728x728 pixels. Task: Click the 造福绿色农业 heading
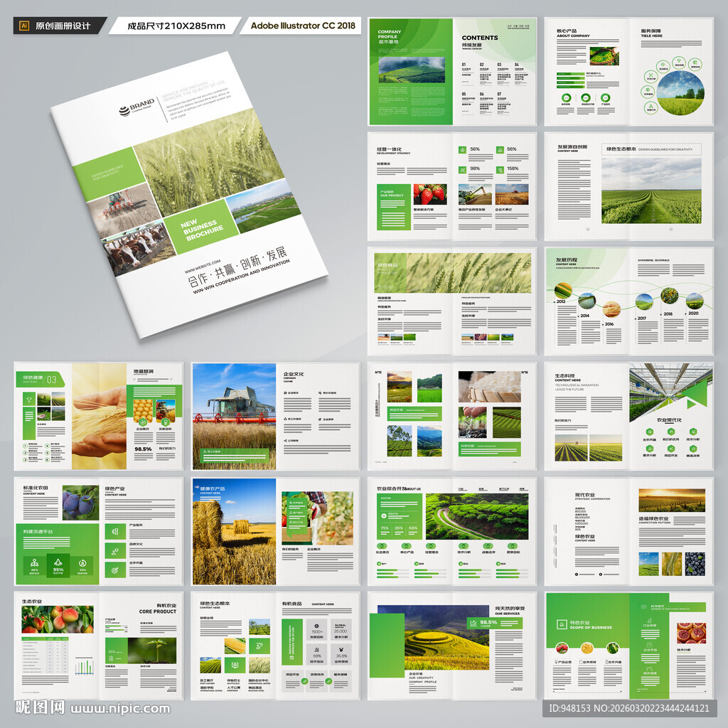coord(654,518)
